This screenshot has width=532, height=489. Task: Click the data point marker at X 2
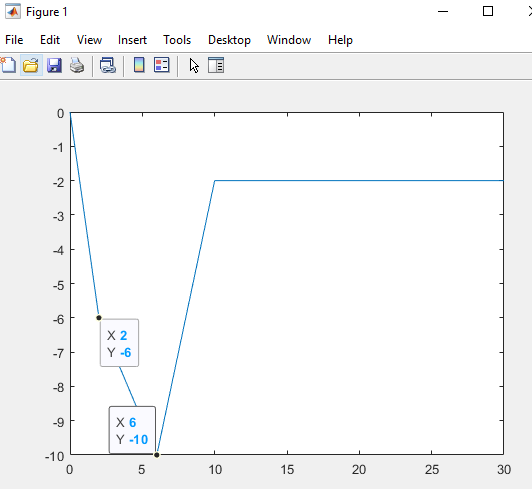pos(99,318)
